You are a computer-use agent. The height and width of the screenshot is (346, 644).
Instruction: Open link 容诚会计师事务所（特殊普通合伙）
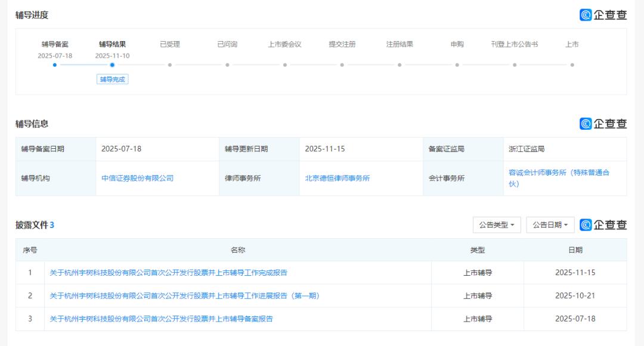559,178
